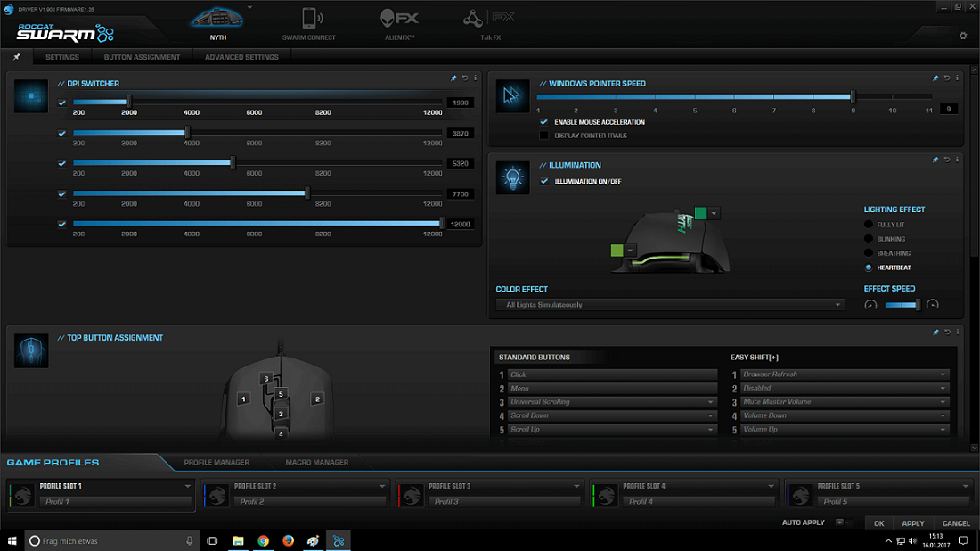
Task: Pin the Top Button Assignment panel
Action: pos(935,332)
